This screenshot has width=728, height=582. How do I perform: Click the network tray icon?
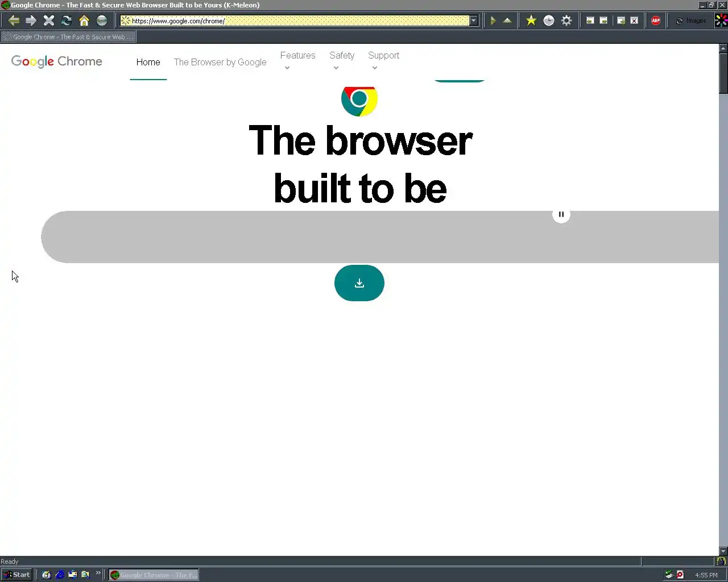pos(669,575)
